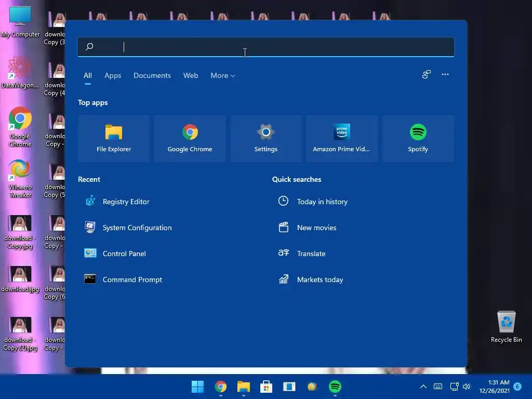The height and width of the screenshot is (399, 532).
Task: Select Google Chrome desktop shortcut
Action: click(20, 127)
